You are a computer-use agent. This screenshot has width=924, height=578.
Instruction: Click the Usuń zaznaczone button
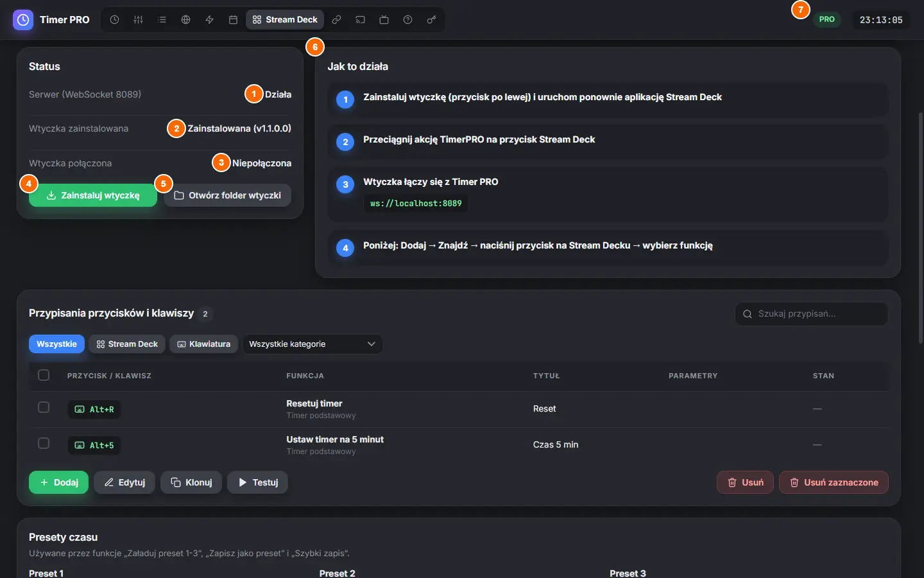coord(834,482)
